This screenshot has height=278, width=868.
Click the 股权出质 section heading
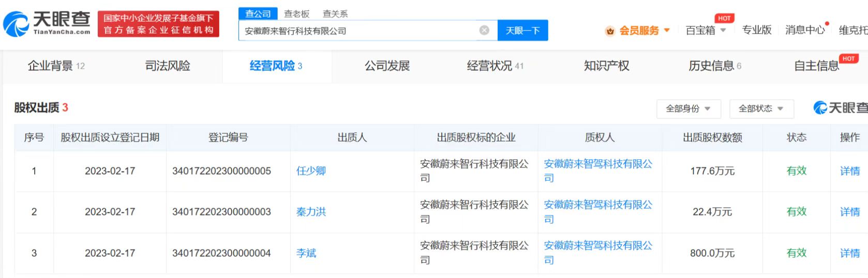point(41,107)
